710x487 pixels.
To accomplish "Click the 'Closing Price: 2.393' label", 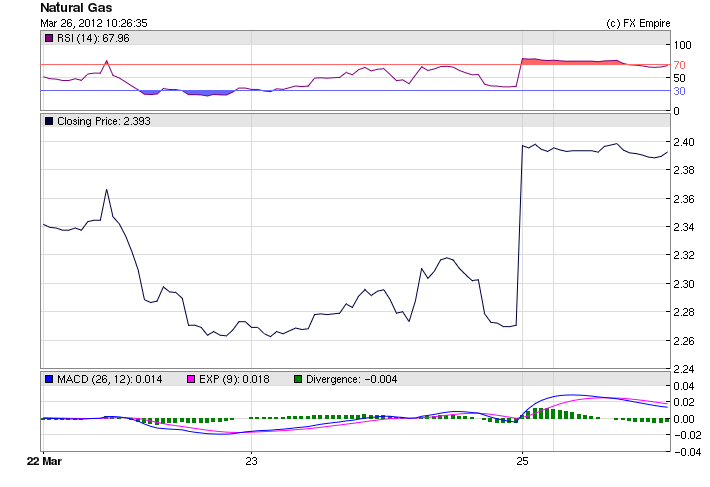I will 104,121.
